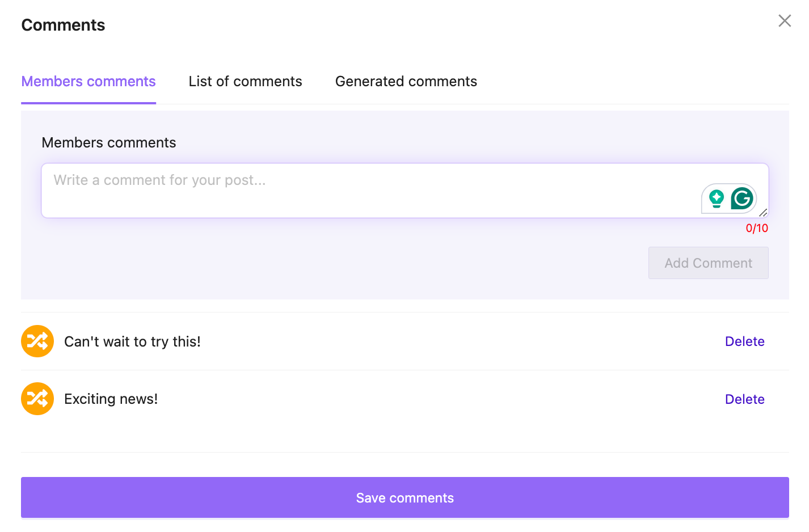
Task: Select the comment text 'Can't wait to try this!'
Action: 132,341
